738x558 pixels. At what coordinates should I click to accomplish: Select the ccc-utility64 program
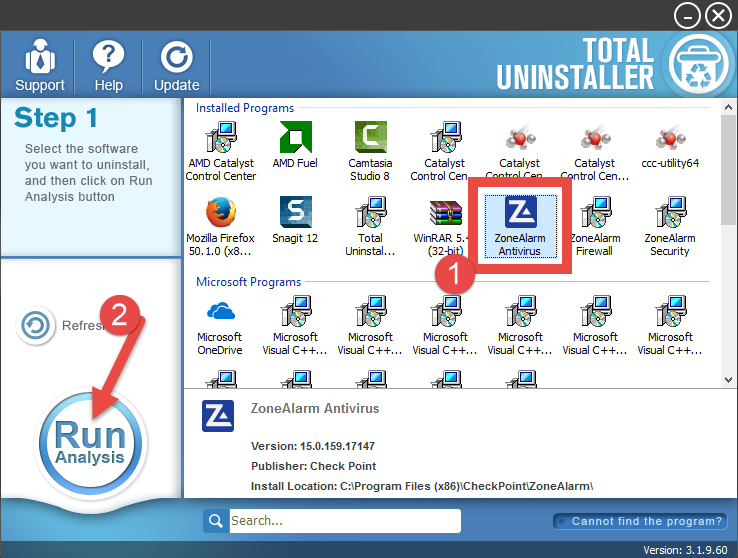click(x=670, y=145)
